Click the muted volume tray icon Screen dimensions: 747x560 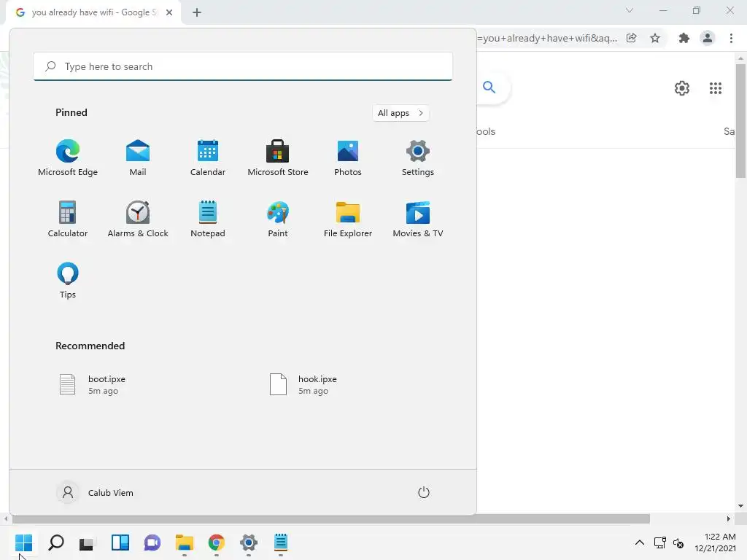click(678, 542)
